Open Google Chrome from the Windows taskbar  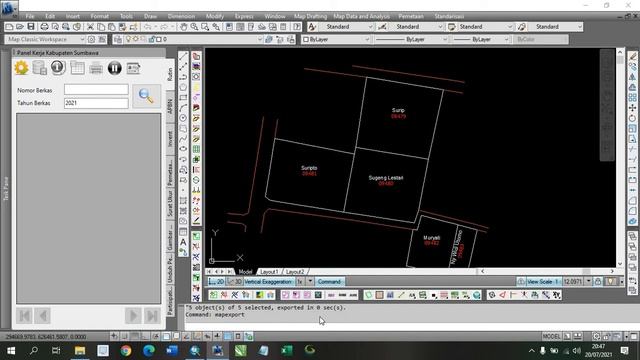pyautogui.click(x=126, y=350)
